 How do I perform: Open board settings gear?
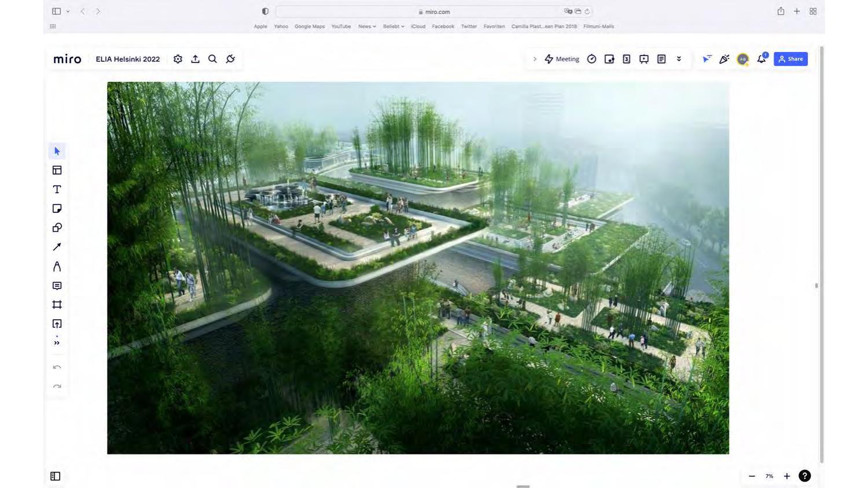(178, 59)
